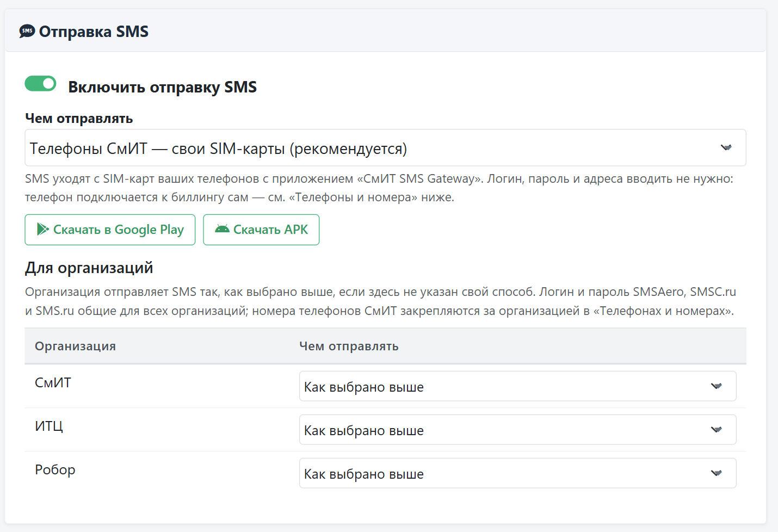This screenshot has height=532, width=778.
Task: Click the 'Организация' column header
Action: [76, 346]
